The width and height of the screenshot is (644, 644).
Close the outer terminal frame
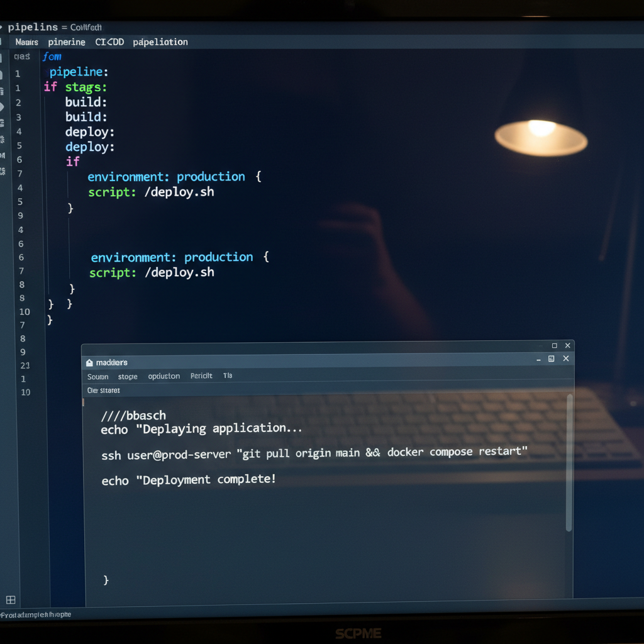[x=568, y=345]
